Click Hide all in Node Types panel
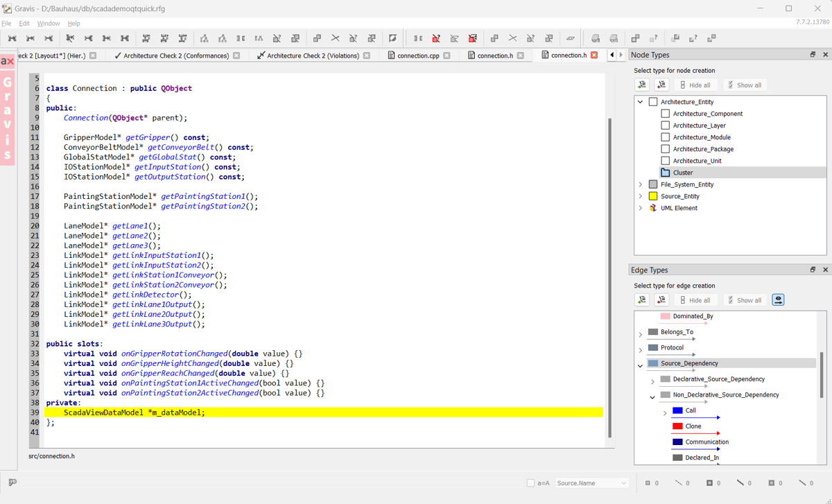This screenshot has height=504, width=832. tap(695, 85)
